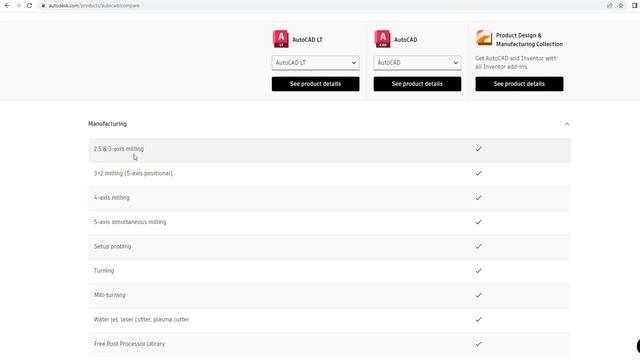Click the checkmark in Free Post Processor Library row
This screenshot has width=640, height=360.
click(x=478, y=344)
